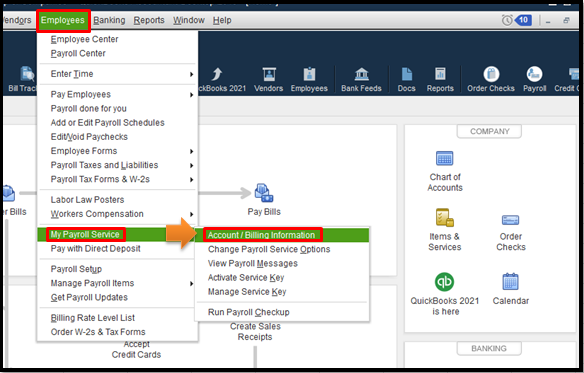Screen dimensions: 584x373
Task: Open the Chart of Accounts icon
Action: pyautogui.click(x=444, y=159)
